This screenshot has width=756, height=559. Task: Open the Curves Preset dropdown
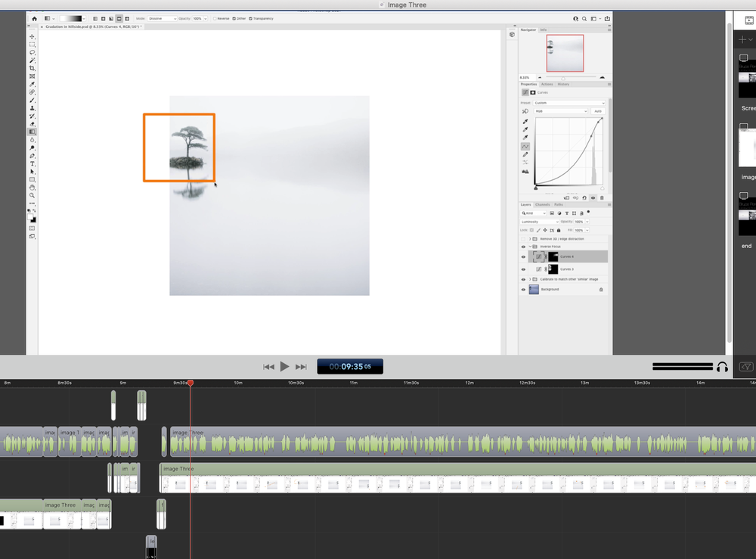coord(569,103)
